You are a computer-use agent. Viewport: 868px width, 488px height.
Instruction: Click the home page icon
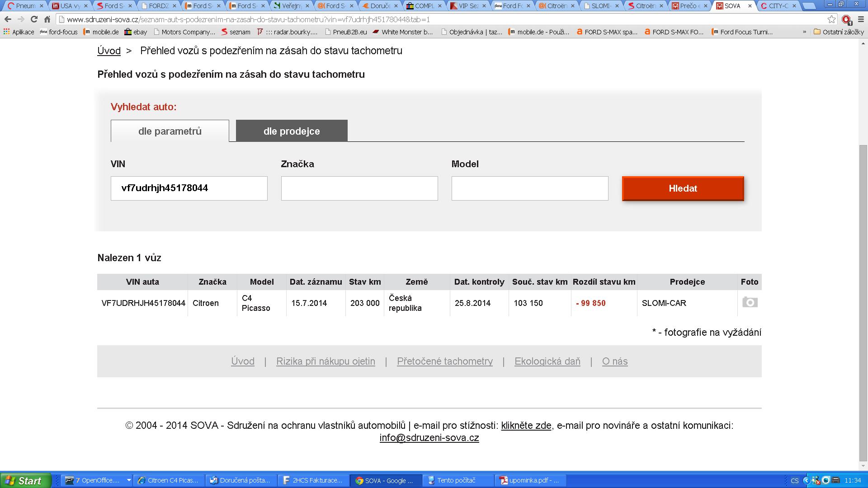tap(47, 19)
